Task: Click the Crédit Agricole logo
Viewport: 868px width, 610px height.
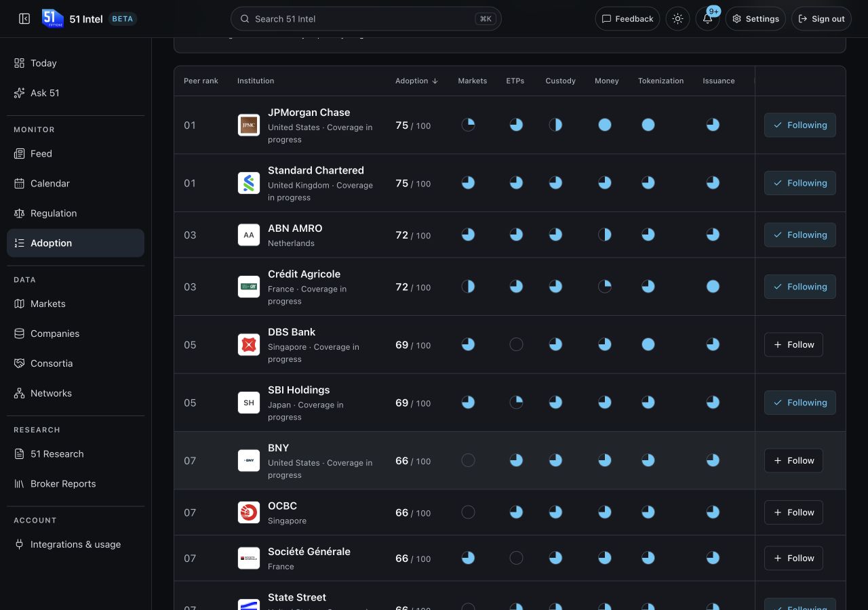Action: point(249,287)
